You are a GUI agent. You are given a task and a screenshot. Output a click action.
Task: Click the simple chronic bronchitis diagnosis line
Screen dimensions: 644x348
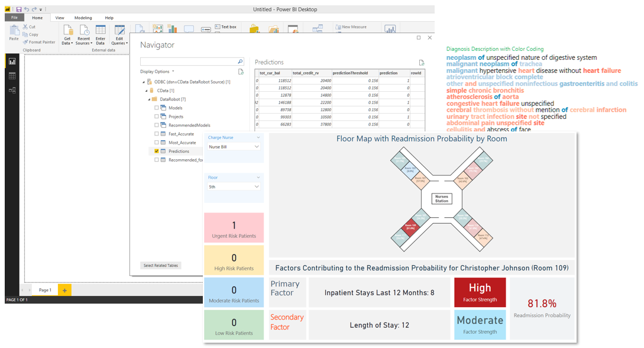pos(485,91)
